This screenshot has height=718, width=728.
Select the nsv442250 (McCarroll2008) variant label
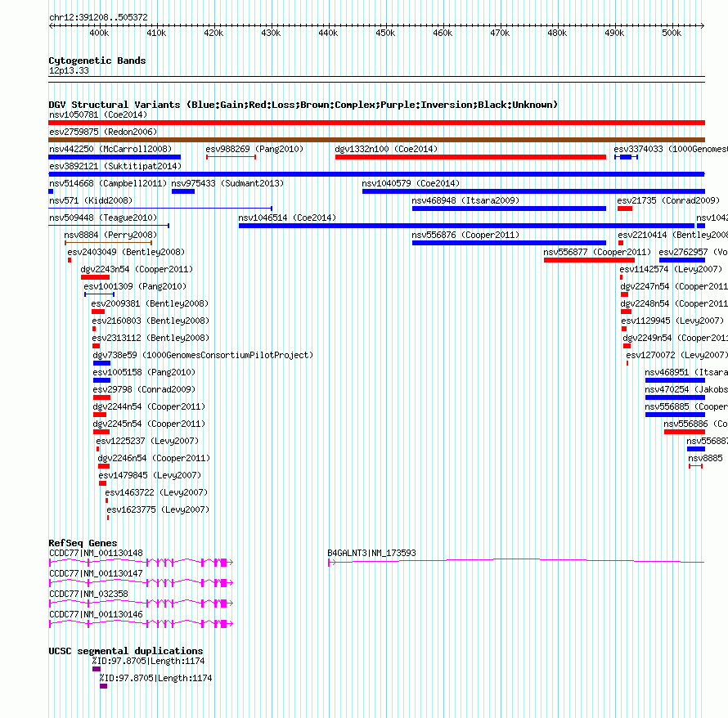pyautogui.click(x=110, y=149)
